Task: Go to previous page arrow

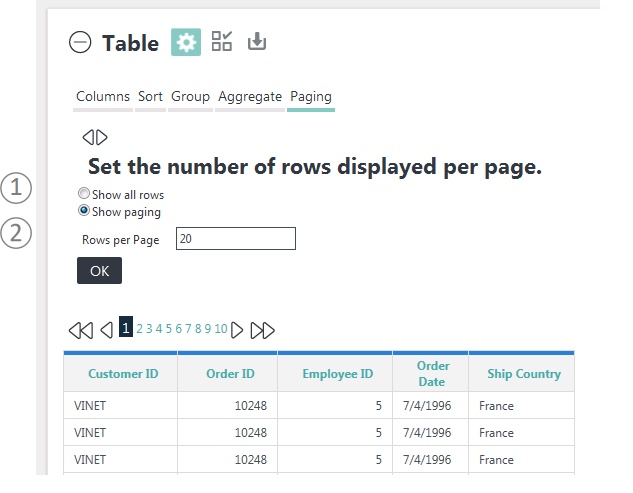Action: click(107, 330)
